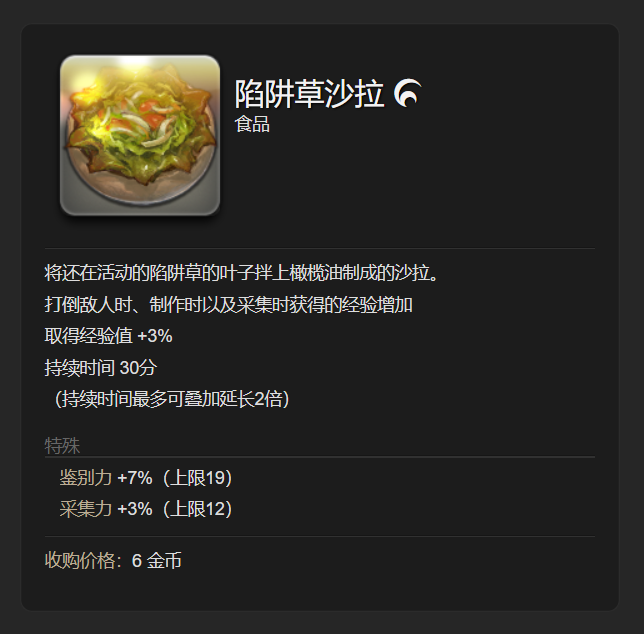Click the line about experience gained increasing

pos(228,305)
